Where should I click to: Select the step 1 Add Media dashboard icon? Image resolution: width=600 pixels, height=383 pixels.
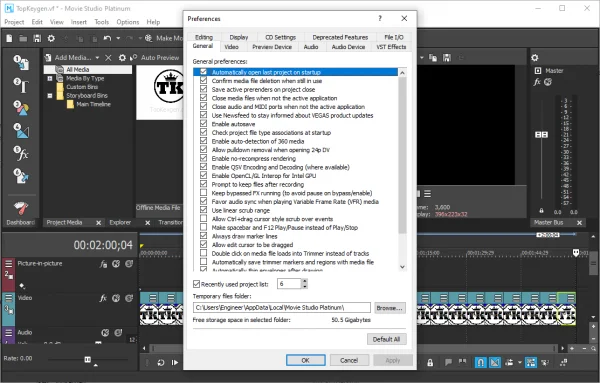click(22, 63)
